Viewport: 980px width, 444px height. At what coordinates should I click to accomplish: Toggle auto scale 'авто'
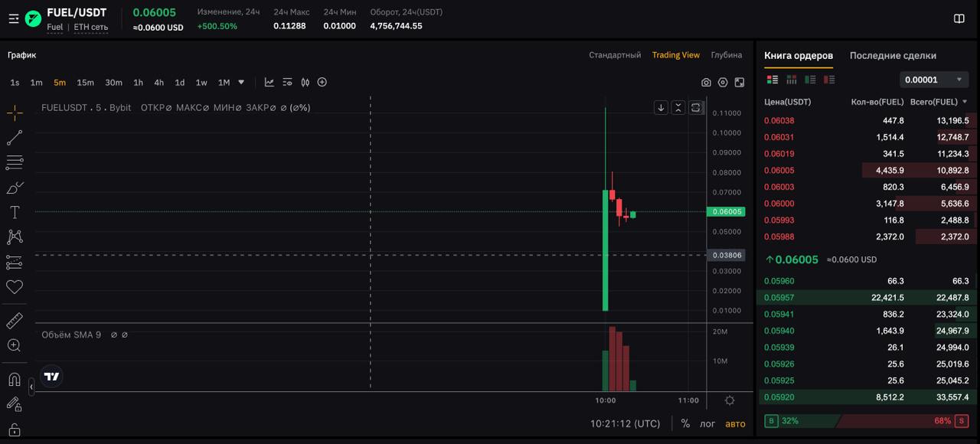pos(735,423)
